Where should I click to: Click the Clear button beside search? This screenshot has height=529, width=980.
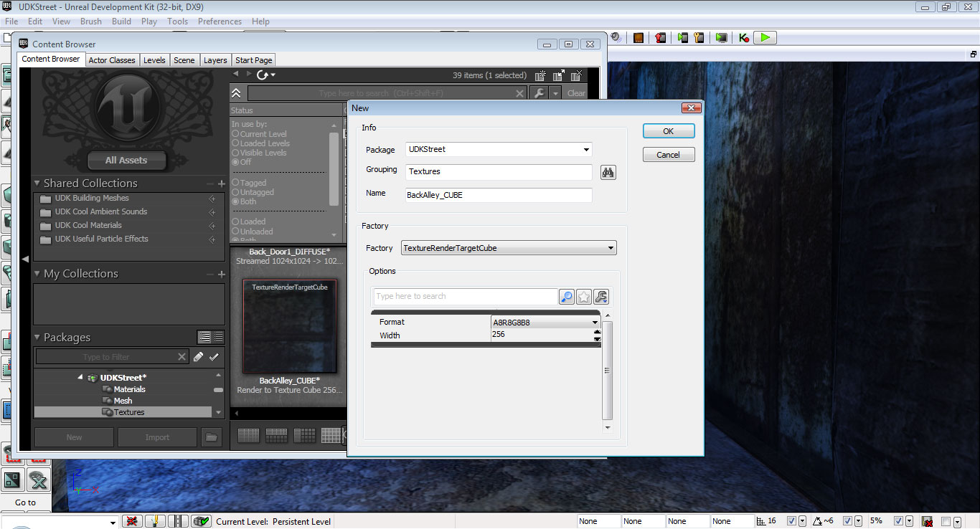[576, 93]
